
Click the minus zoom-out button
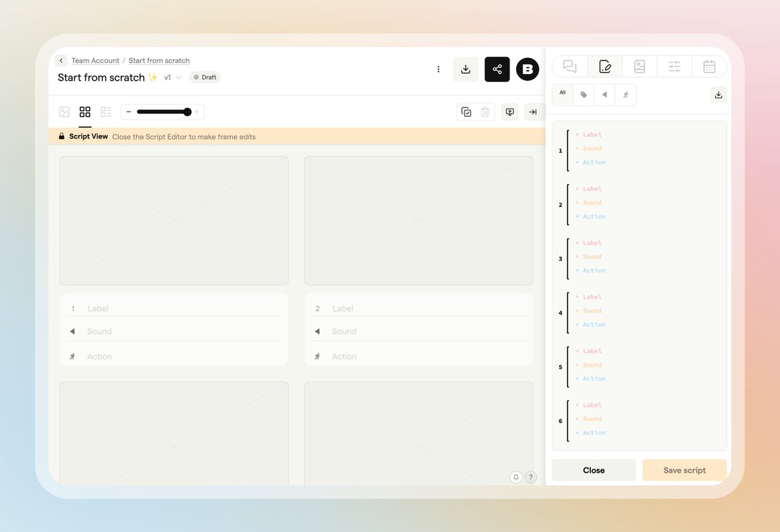(x=129, y=112)
